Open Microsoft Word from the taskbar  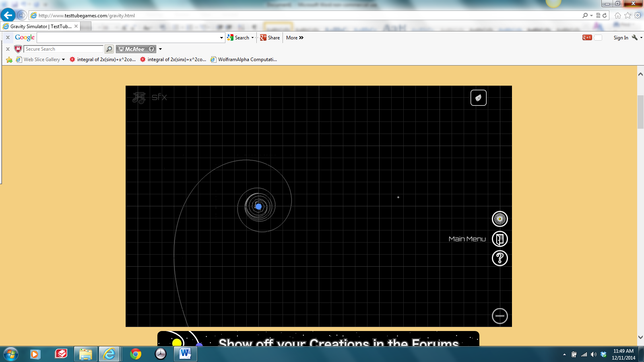pyautogui.click(x=185, y=354)
